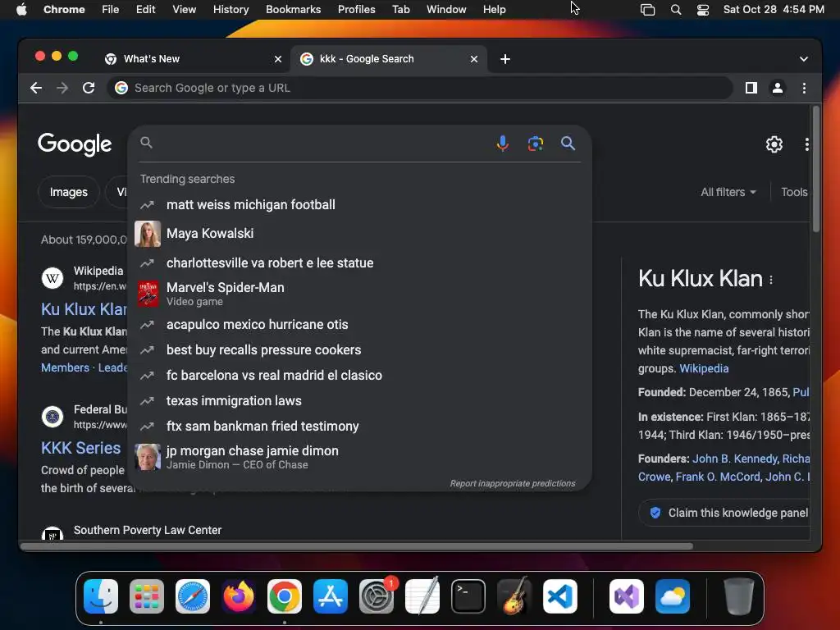Viewport: 840px width, 630px height.
Task: Open Google apps dots beside settings gear
Action: coord(806,144)
